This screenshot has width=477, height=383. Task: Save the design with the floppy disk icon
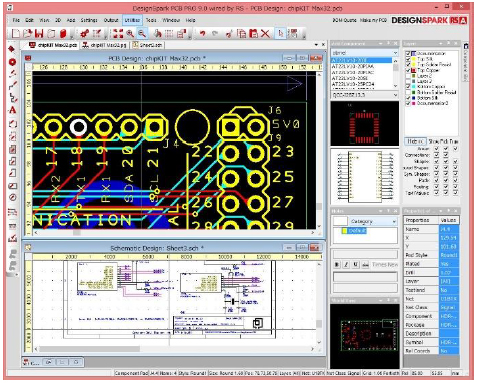tap(39, 33)
